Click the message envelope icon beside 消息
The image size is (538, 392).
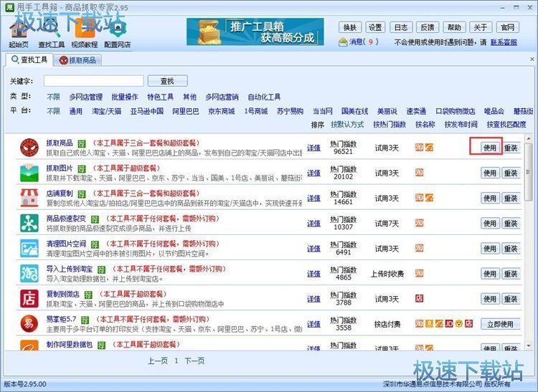click(x=343, y=42)
